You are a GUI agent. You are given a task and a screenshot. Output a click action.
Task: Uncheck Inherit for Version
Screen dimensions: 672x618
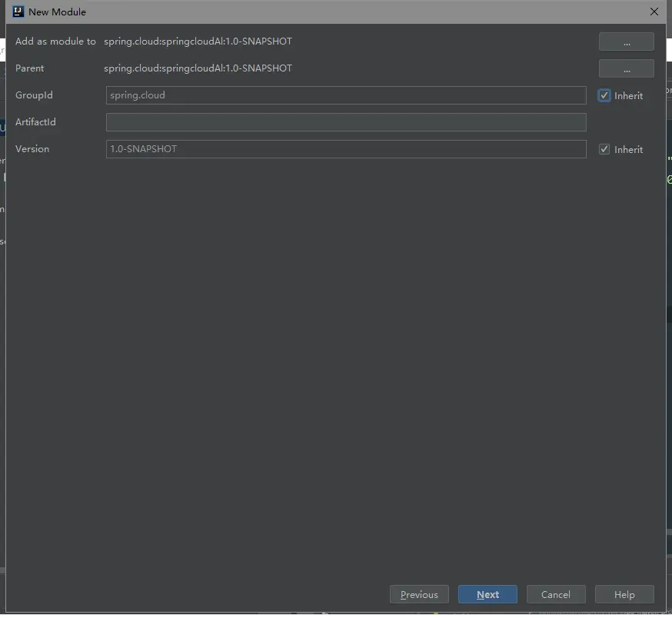pyautogui.click(x=604, y=149)
